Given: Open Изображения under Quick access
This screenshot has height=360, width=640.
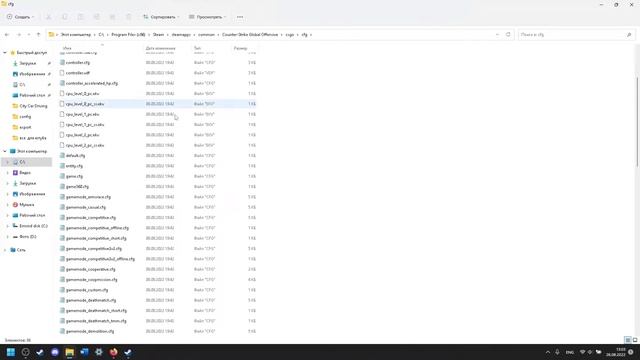Looking at the screenshot, I should click(x=32, y=74).
